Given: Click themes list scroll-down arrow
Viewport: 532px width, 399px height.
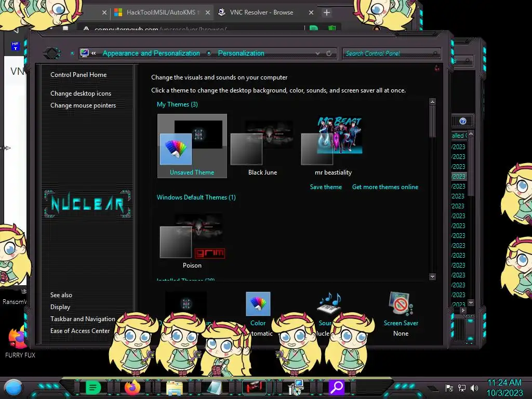Looking at the screenshot, I should coord(432,277).
